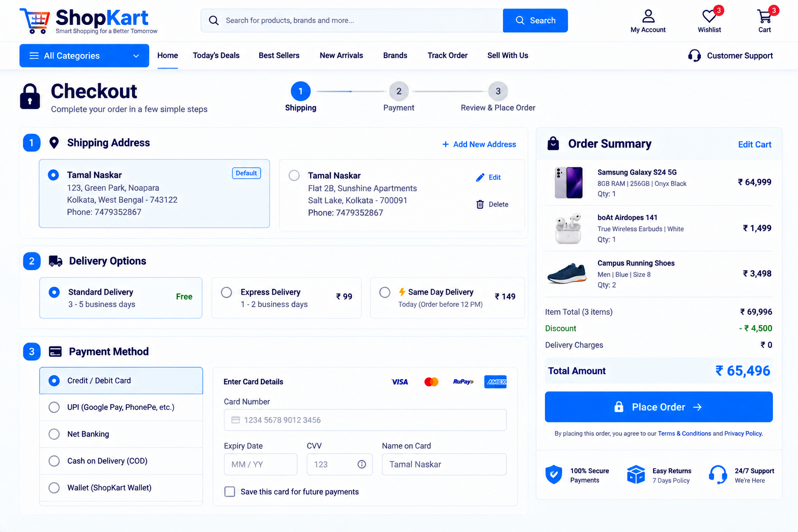Expand the All Categories dropdown
This screenshot has height=532, width=798.
84,56
